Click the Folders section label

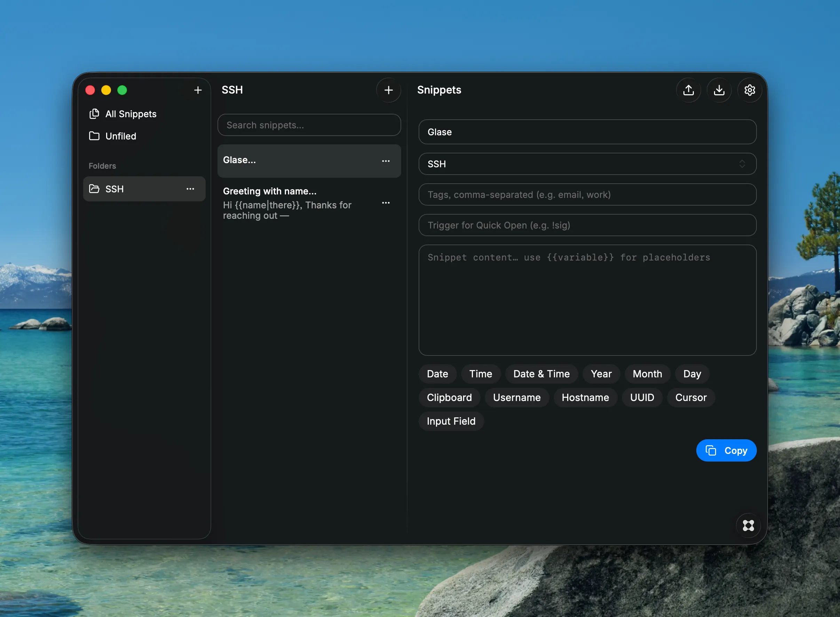coord(102,166)
